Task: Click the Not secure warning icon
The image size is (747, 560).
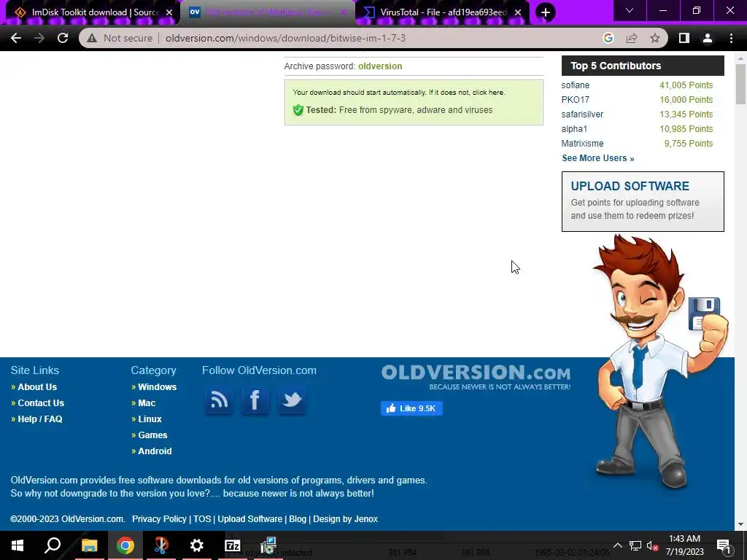Action: point(92,38)
